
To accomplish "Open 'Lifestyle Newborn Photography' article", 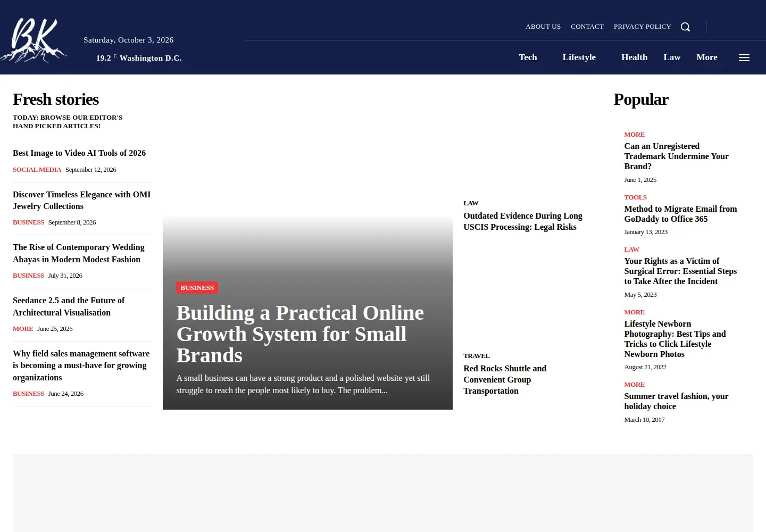I will pos(675,339).
